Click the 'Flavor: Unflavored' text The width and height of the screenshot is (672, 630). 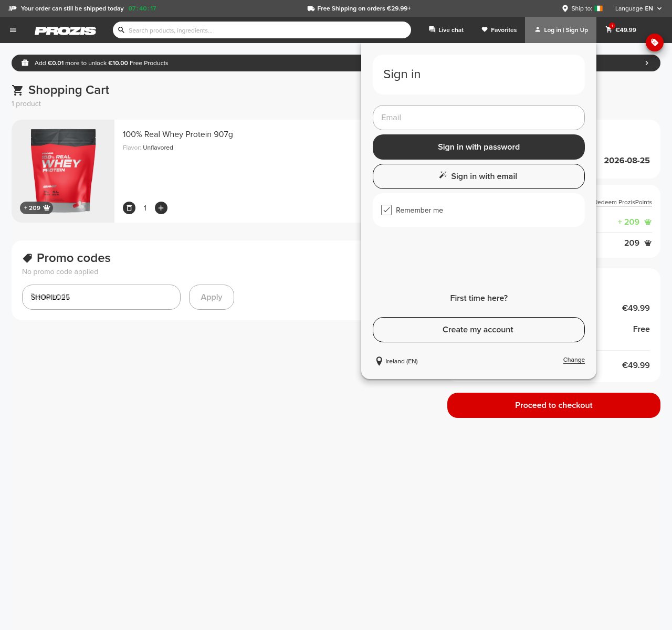coord(148,148)
